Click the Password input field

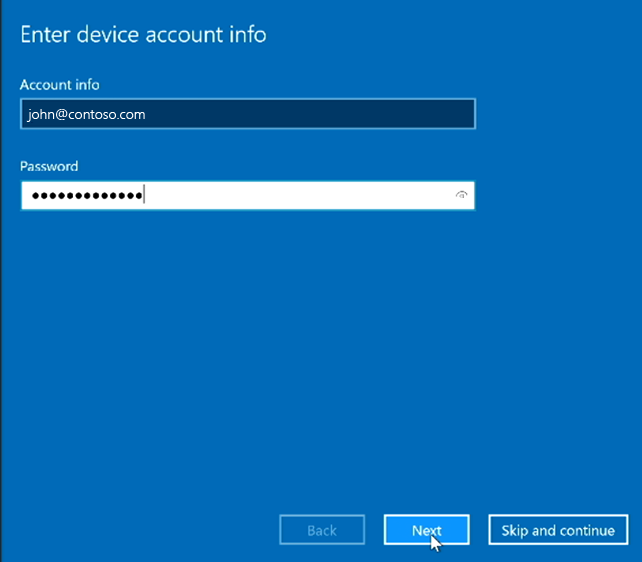[248, 195]
